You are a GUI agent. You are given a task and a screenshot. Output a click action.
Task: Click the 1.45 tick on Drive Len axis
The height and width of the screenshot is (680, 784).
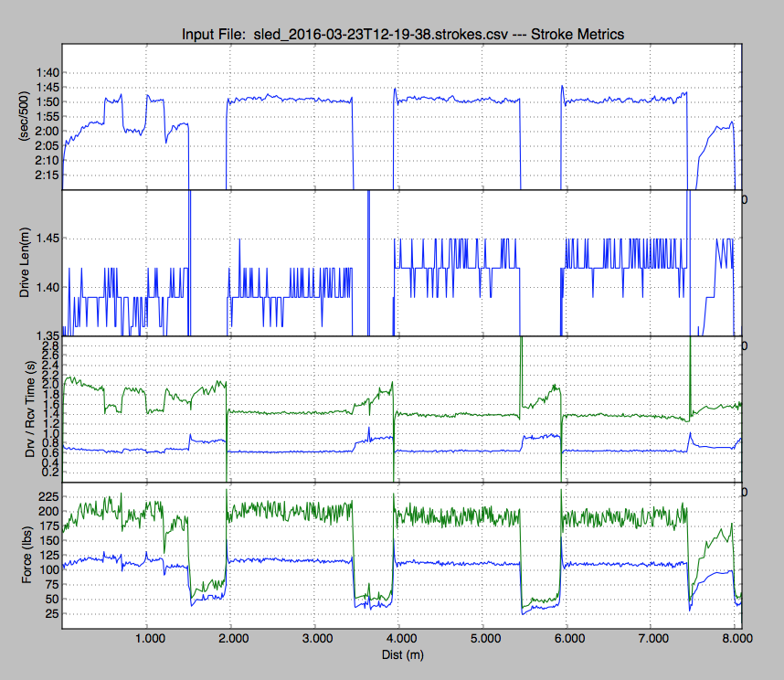pos(45,239)
